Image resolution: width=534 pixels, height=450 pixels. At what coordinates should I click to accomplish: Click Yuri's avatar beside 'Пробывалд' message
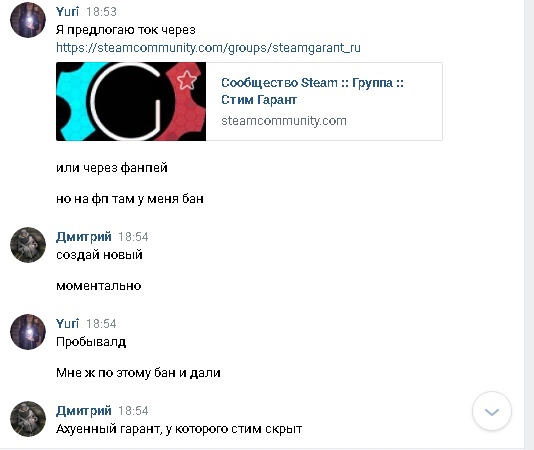[x=28, y=332]
